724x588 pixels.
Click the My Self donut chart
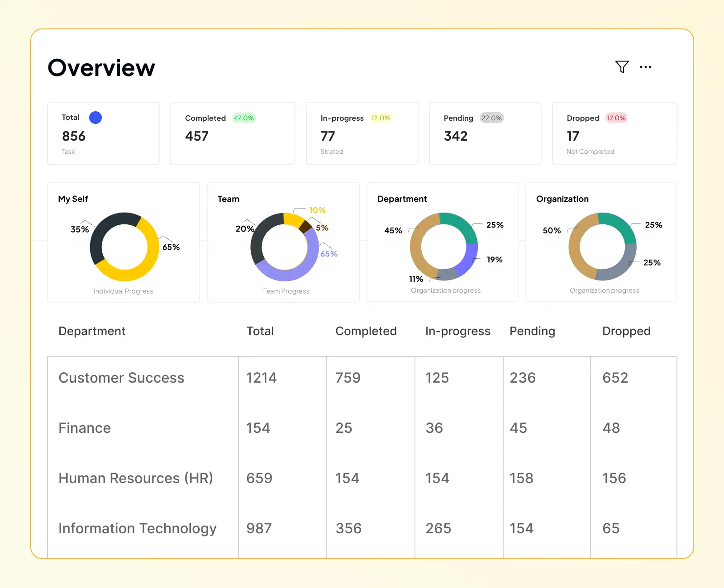point(124,247)
